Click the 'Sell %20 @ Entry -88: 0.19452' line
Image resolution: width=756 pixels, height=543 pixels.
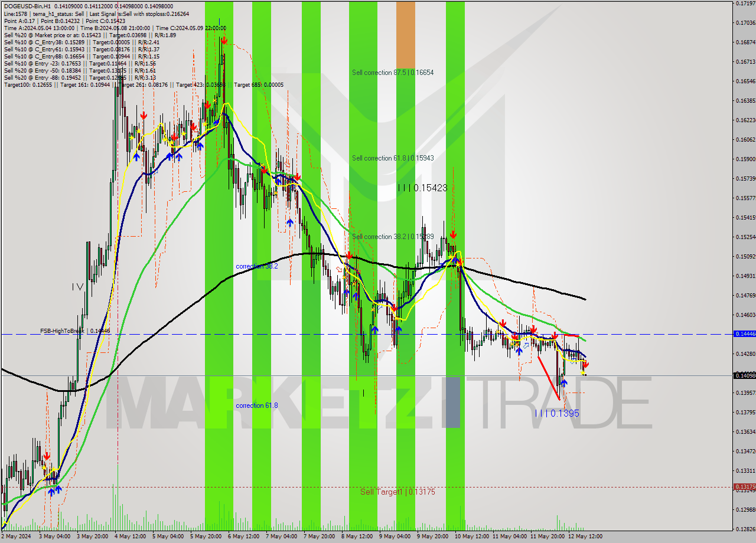(x=80, y=77)
